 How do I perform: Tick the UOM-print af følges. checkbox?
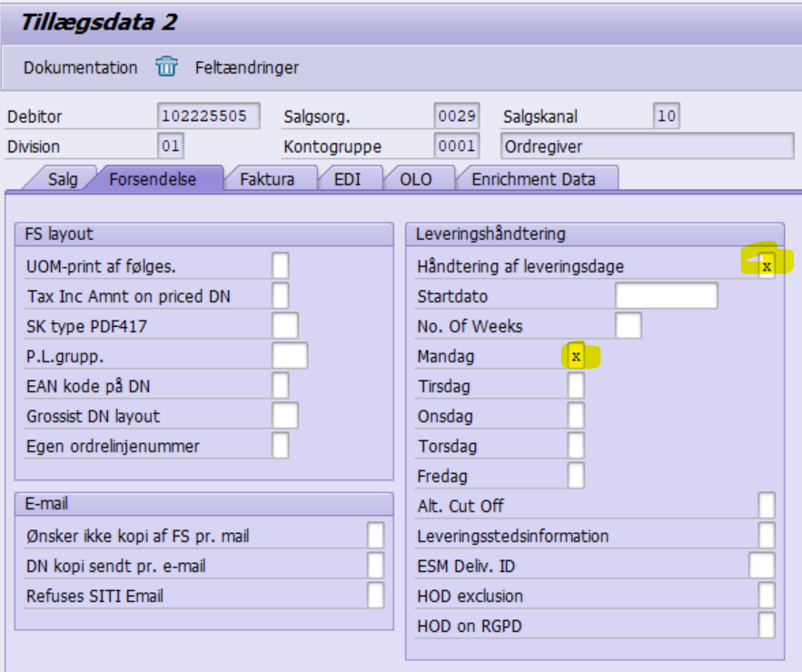tap(281, 266)
